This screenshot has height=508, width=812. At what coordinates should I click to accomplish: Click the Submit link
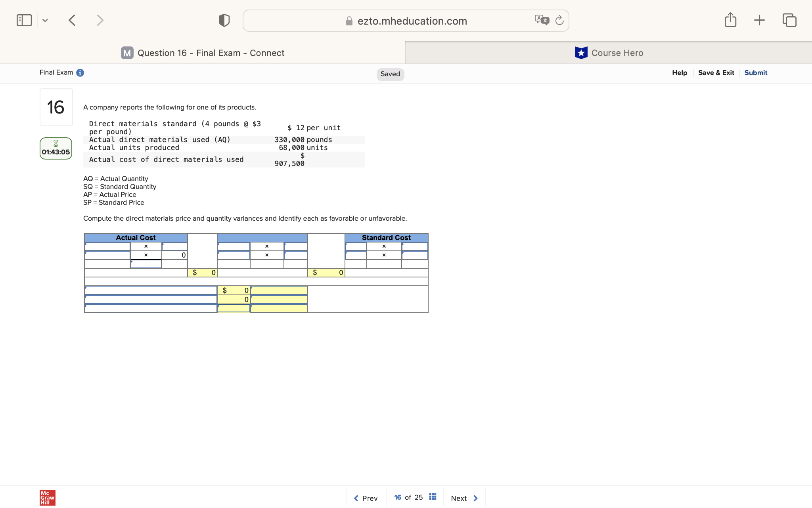755,73
